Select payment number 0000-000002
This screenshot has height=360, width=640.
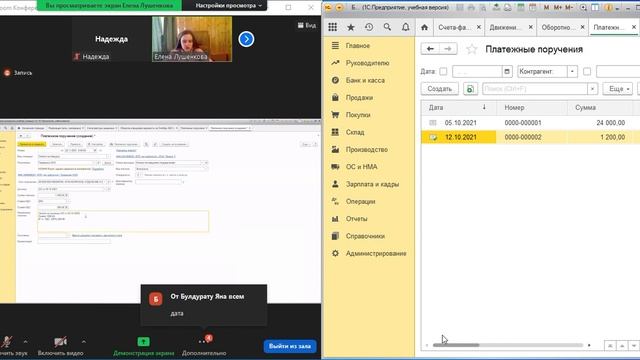tap(523, 137)
